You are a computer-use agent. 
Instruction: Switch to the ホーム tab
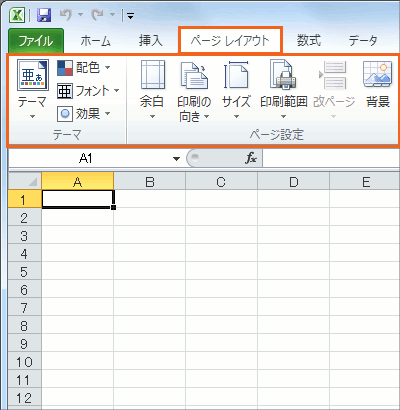[x=95, y=41]
